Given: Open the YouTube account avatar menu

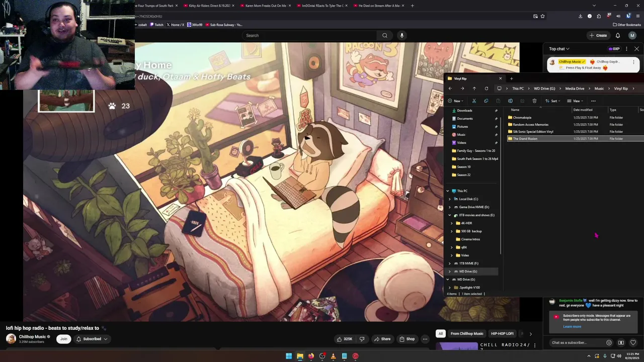Looking at the screenshot, I should pos(632,35).
